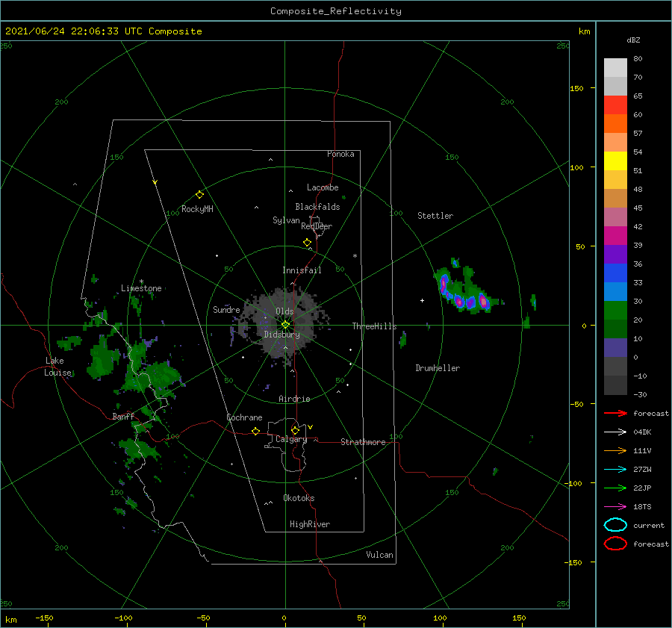Choose the purple 39-36 dBZ color swatch
This screenshot has width=672, height=628.
[615, 255]
